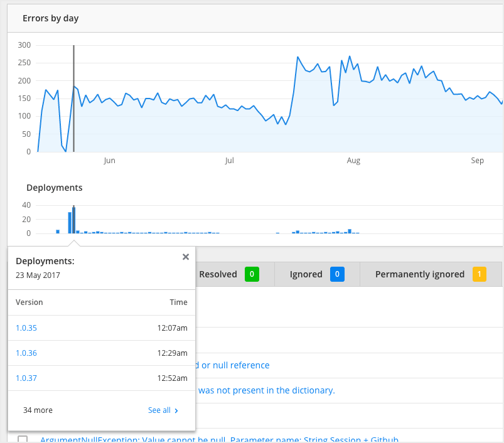Click the 34 more deployments label
The width and height of the screenshot is (504, 443).
[38, 410]
